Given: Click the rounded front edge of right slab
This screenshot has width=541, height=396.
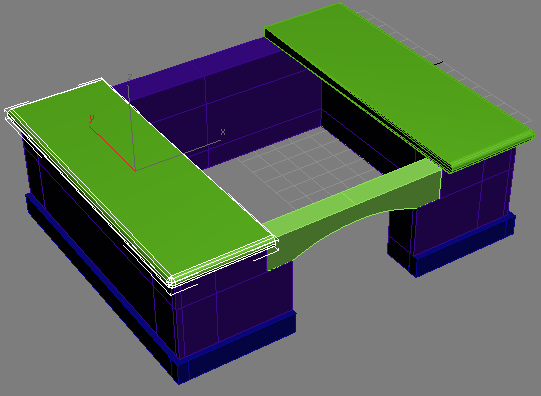Looking at the screenshot, I should pos(490,152).
